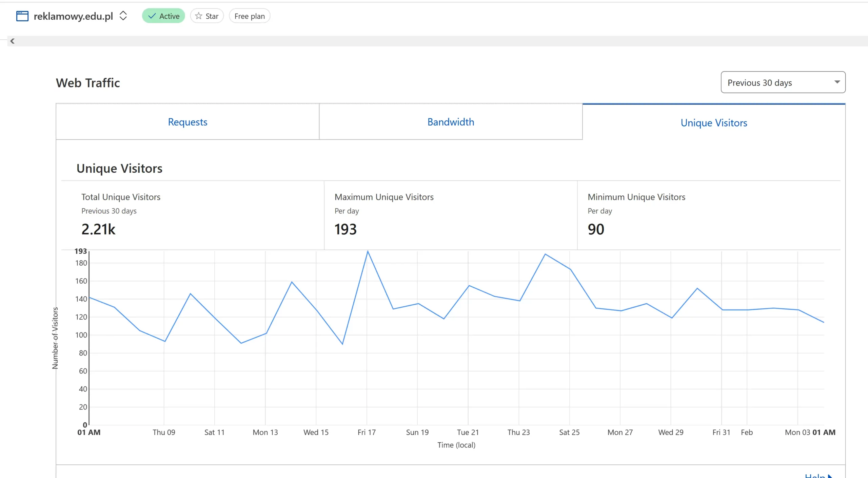Click the chart line low point near Thu 09
The height and width of the screenshot is (478, 868).
165,341
